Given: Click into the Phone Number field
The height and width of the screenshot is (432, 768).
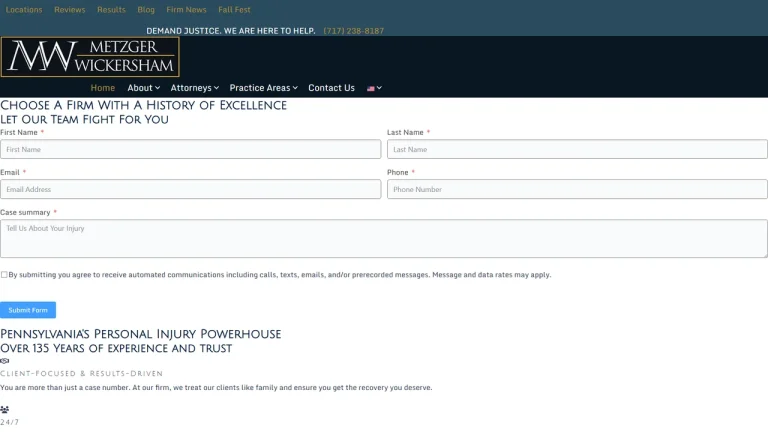Looking at the screenshot, I should pos(577,190).
